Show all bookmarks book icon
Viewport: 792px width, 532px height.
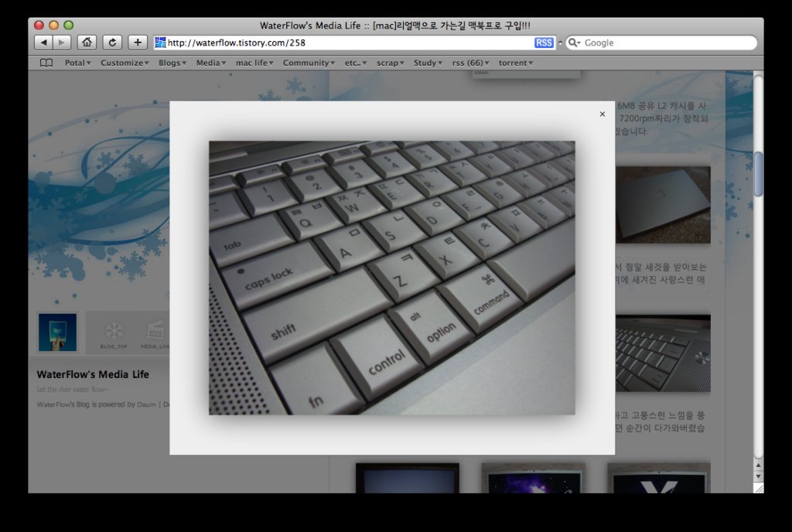[46, 63]
